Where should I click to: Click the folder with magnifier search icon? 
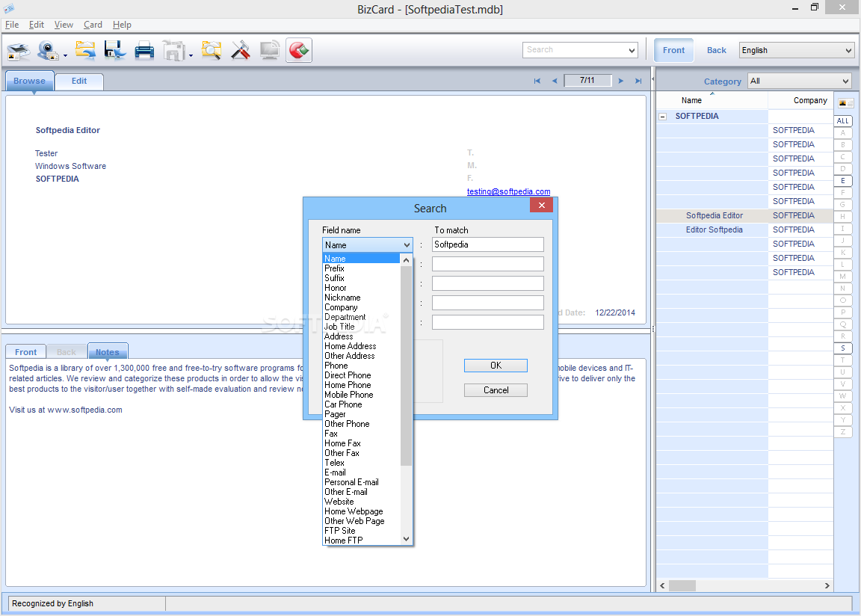[x=212, y=51]
